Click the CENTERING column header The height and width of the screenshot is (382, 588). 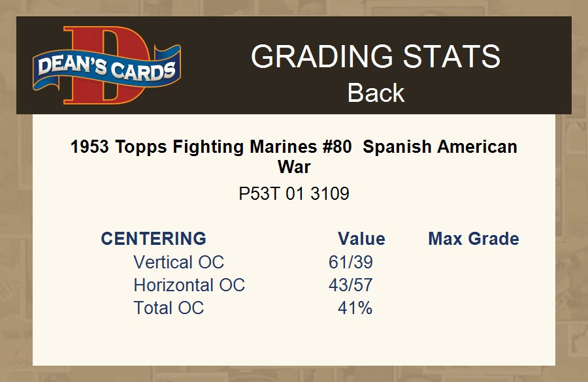pyautogui.click(x=154, y=238)
